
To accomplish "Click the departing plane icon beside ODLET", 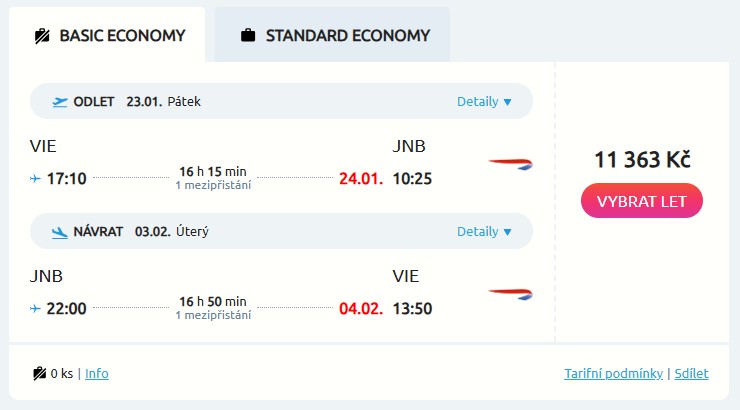I will pyautogui.click(x=60, y=101).
